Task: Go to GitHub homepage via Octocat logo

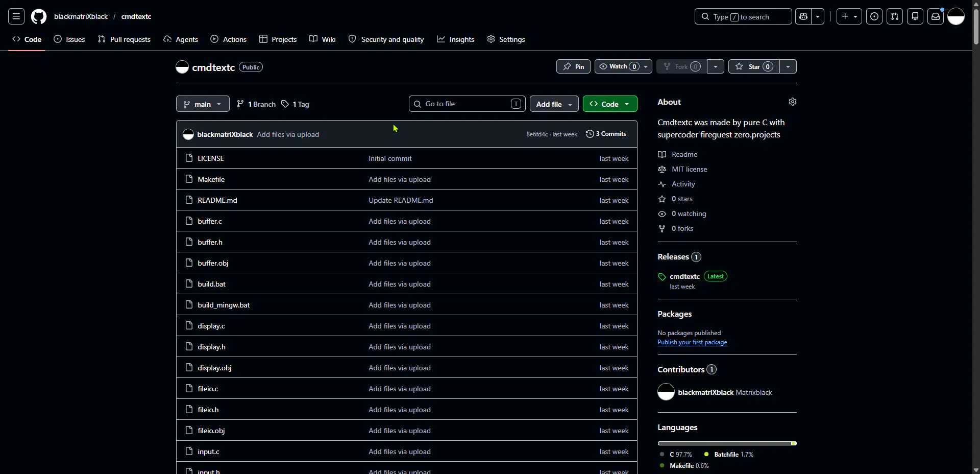Action: 39,16
